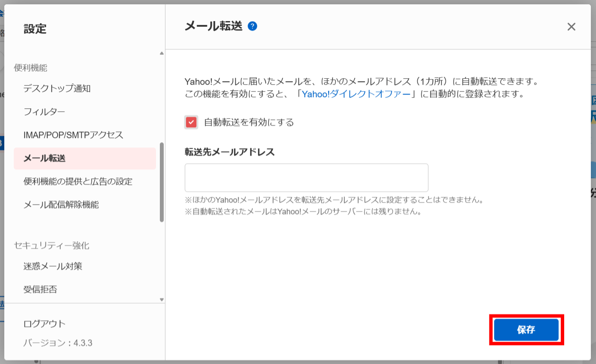Open メール配信解除機能 settings
This screenshot has height=364, width=596.
[62, 205]
